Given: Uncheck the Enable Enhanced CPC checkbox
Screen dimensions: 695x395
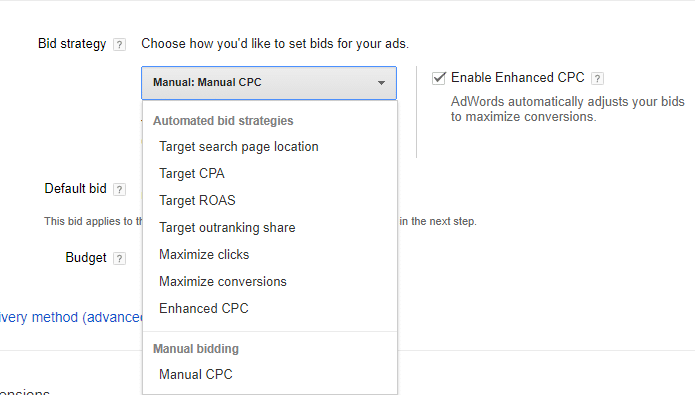Looking at the screenshot, I should point(439,78).
